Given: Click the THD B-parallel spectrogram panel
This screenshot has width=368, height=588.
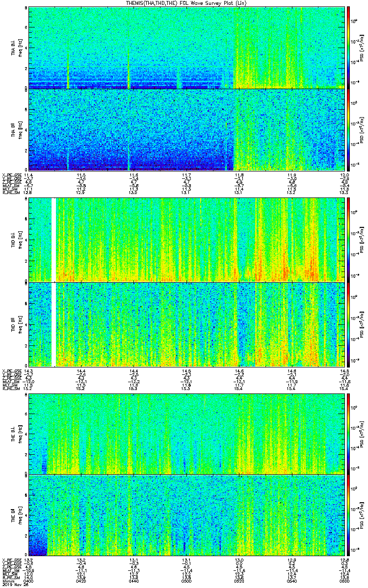Looking at the screenshot, I should 186,324.
